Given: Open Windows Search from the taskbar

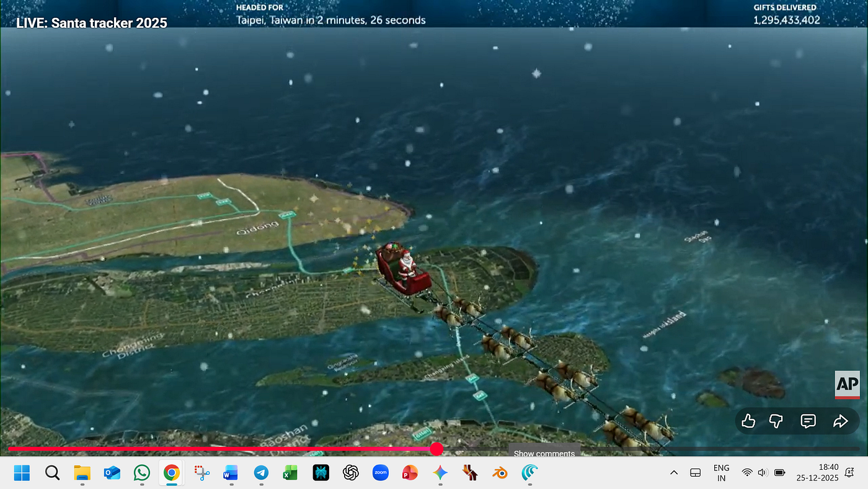Looking at the screenshot, I should [x=53, y=473].
